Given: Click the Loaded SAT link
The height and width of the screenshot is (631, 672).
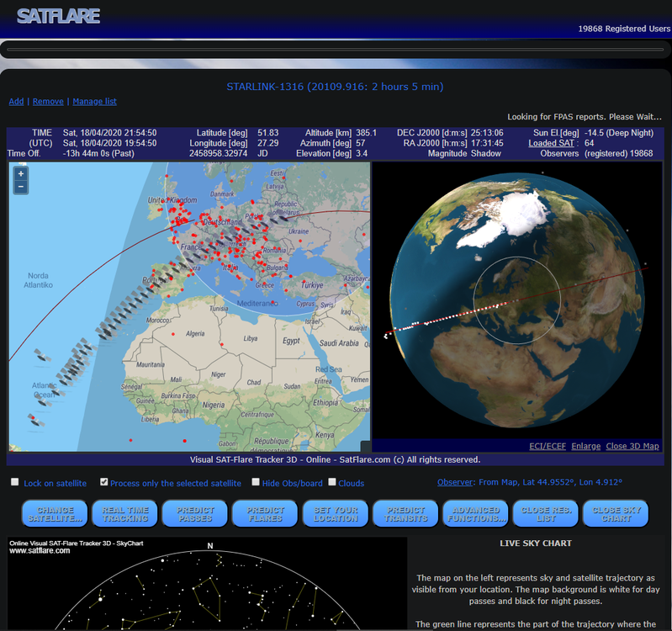Looking at the screenshot, I should (551, 143).
